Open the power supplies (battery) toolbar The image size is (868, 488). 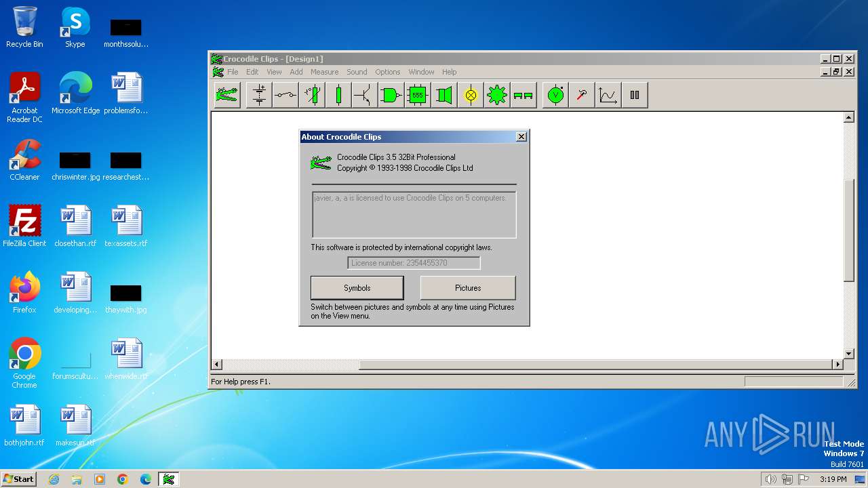(x=259, y=95)
